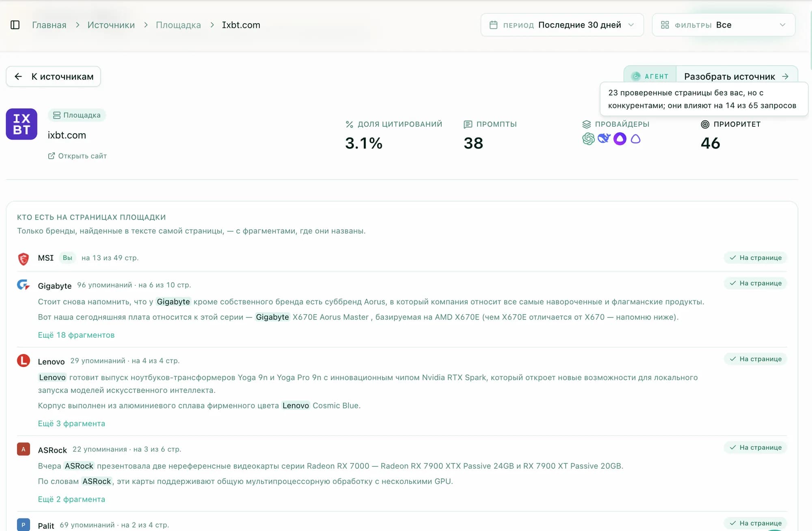Click the priority value 46
Viewport: 812px width, 531px height.
click(710, 143)
